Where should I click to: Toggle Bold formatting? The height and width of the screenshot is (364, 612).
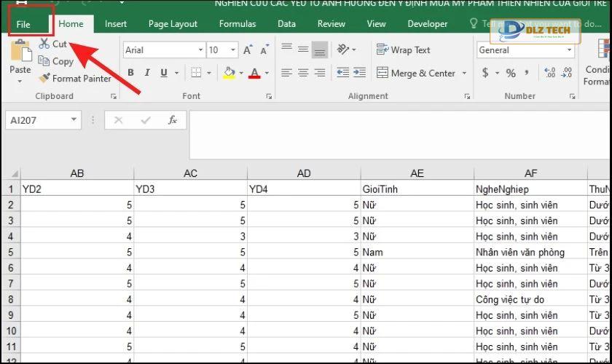click(130, 73)
